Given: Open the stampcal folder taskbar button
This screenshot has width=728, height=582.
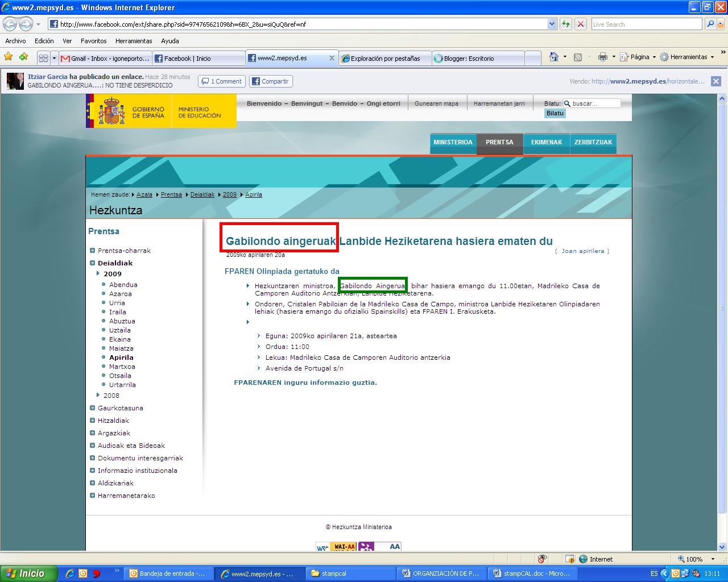Looking at the screenshot, I should [x=350, y=573].
